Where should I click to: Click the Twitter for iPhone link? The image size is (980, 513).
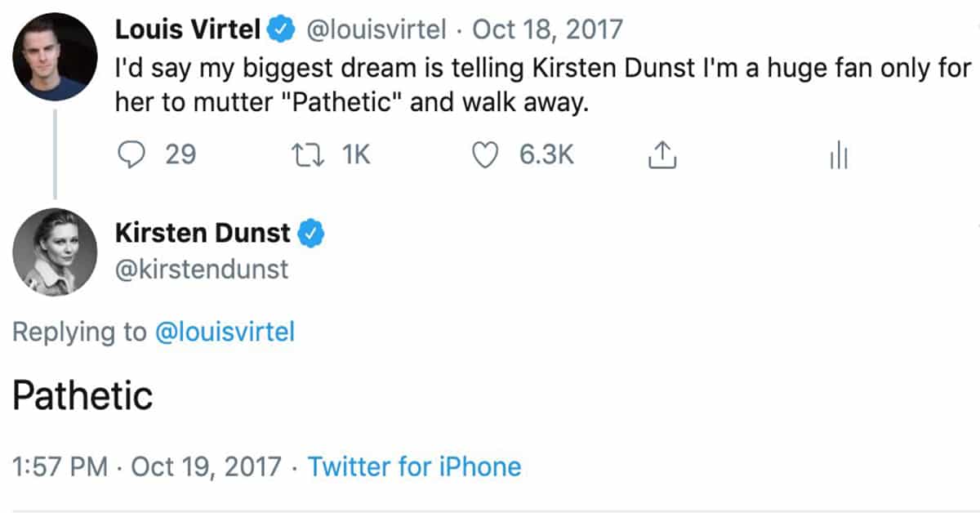(414, 466)
